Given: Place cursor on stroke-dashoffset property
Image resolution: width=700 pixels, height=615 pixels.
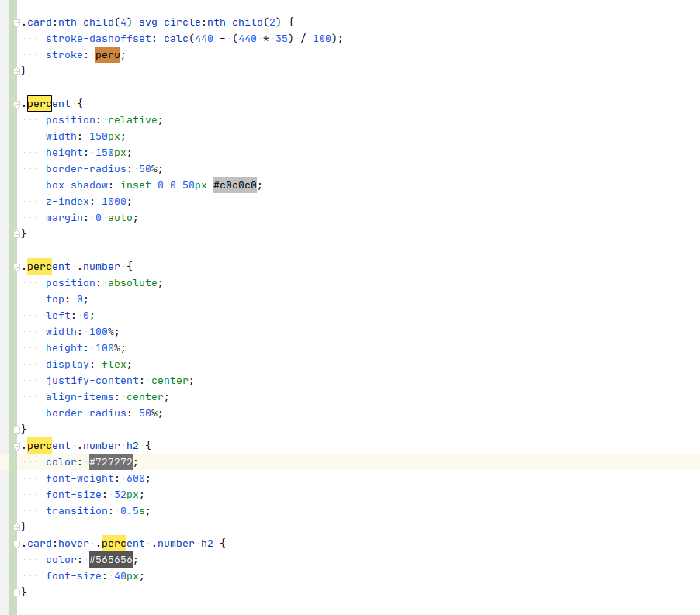Looking at the screenshot, I should coord(99,39).
